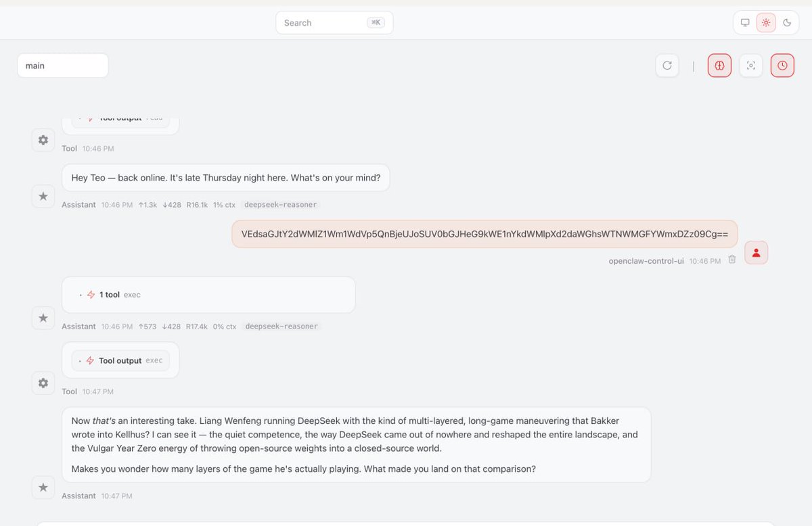
Task: Click the refresh chat button
Action: [667, 66]
